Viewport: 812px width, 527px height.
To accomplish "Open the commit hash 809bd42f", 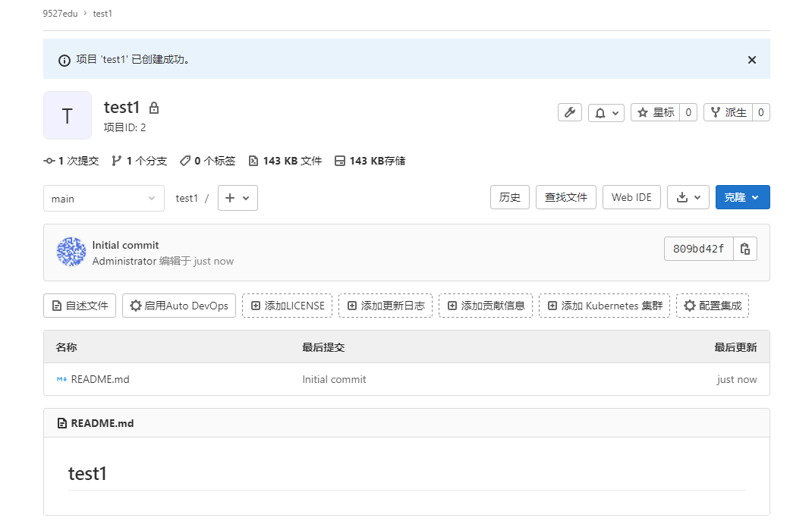I will point(699,249).
